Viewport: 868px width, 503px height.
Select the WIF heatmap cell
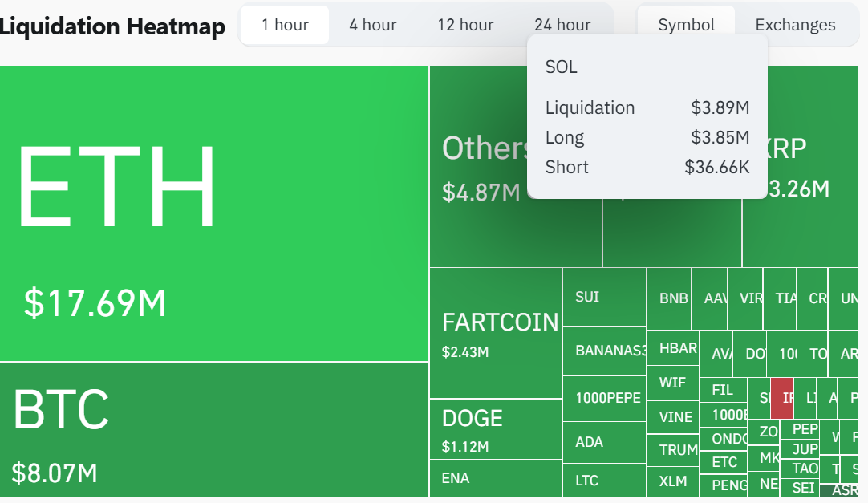point(673,383)
